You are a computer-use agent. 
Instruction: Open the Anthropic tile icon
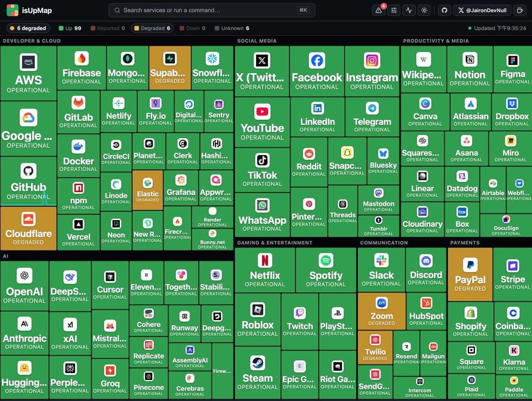point(25,324)
